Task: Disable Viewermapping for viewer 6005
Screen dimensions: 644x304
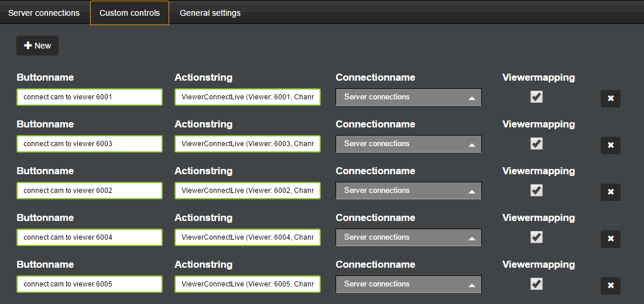Action: pos(536,284)
